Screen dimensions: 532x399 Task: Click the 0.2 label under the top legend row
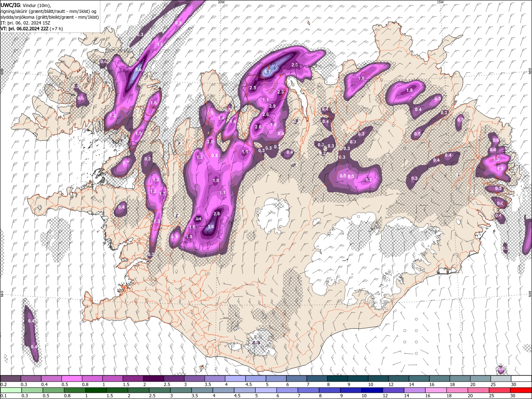[3, 384]
